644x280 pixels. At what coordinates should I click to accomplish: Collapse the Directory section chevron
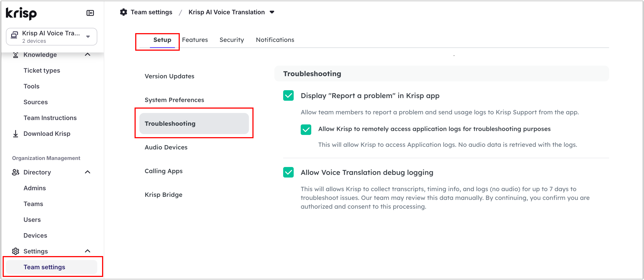point(88,172)
